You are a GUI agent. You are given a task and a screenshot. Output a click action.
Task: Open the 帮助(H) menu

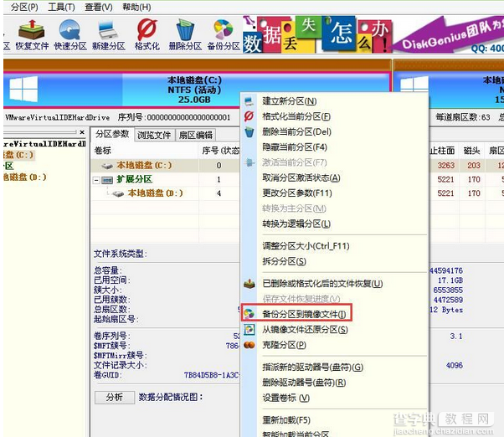click(x=136, y=7)
